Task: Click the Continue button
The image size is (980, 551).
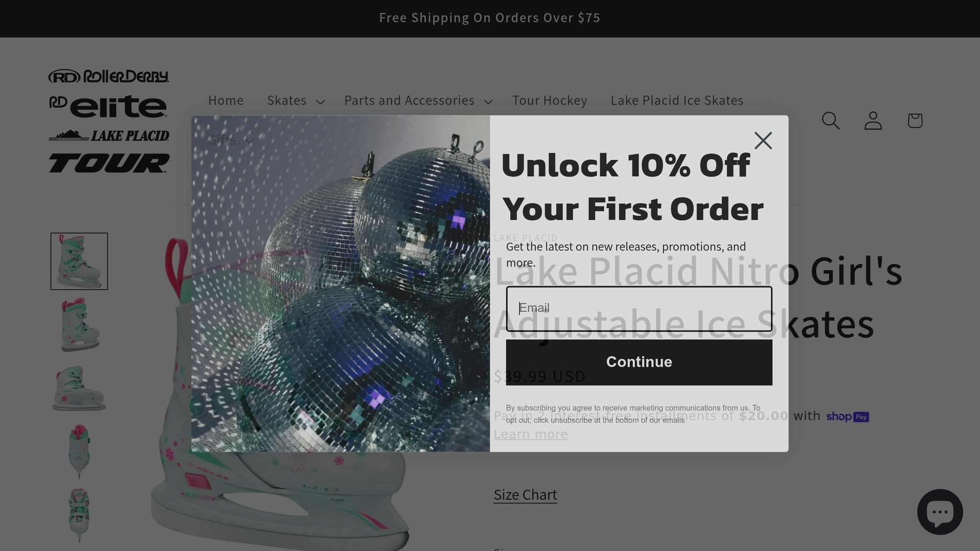Action: pos(639,362)
